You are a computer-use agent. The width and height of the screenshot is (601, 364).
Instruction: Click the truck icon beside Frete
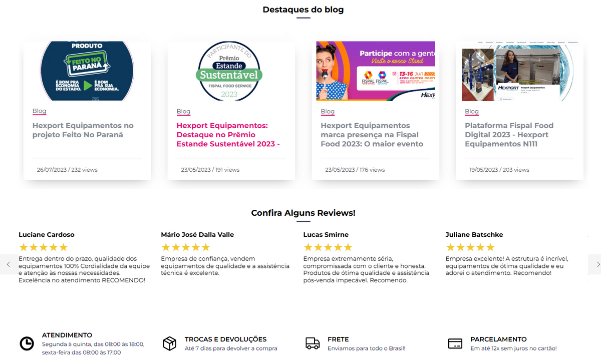(x=313, y=343)
